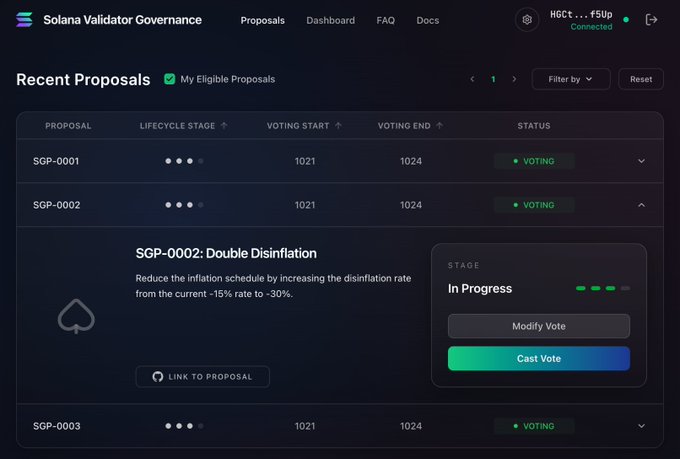Viewport: 680px width, 459px height.
Task: Sort by Lifecycle Stage arrow
Action: [224, 126]
